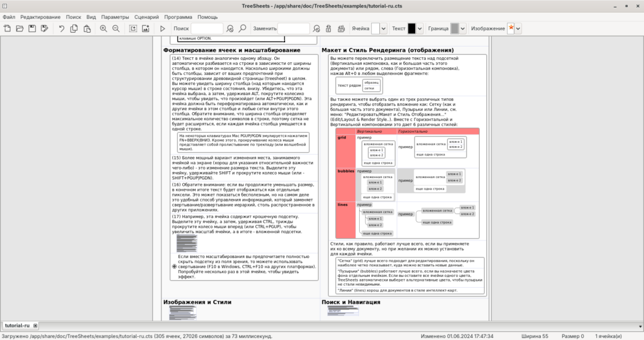Screen dimensions: 644x340
Task: Select the red 'bubbles' row header cell
Action: point(345,184)
